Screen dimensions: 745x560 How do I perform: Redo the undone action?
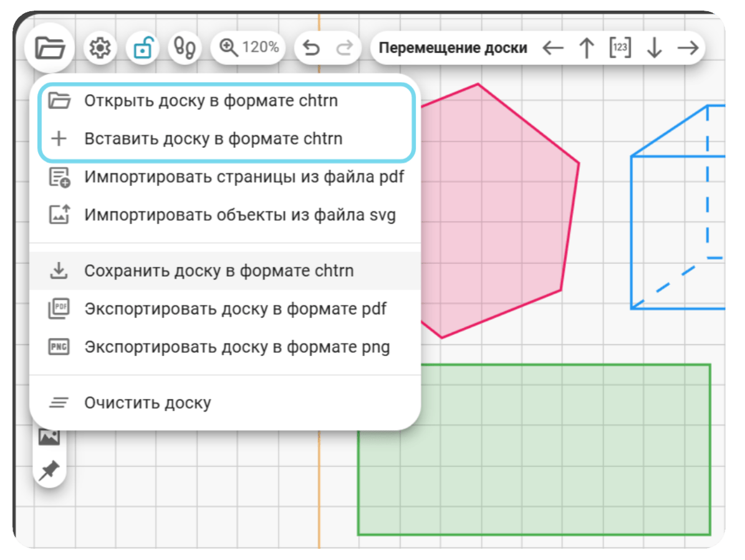click(x=345, y=47)
